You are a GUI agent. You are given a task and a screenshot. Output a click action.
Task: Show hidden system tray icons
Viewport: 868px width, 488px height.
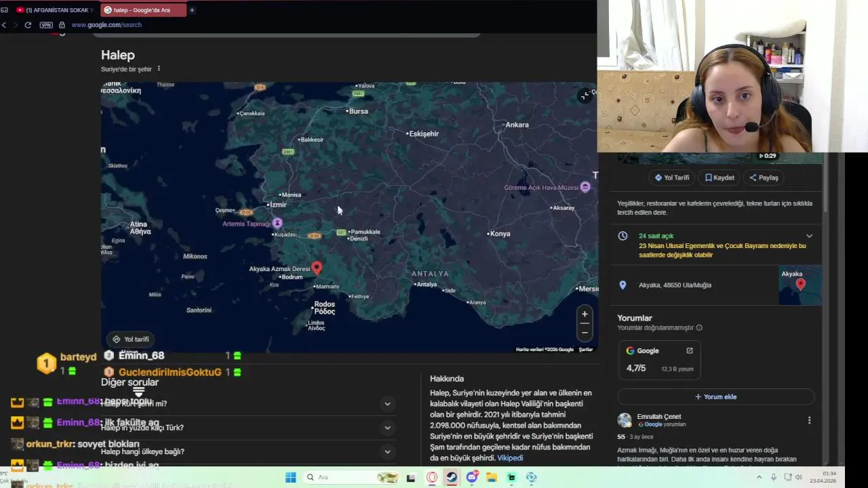[x=761, y=477]
